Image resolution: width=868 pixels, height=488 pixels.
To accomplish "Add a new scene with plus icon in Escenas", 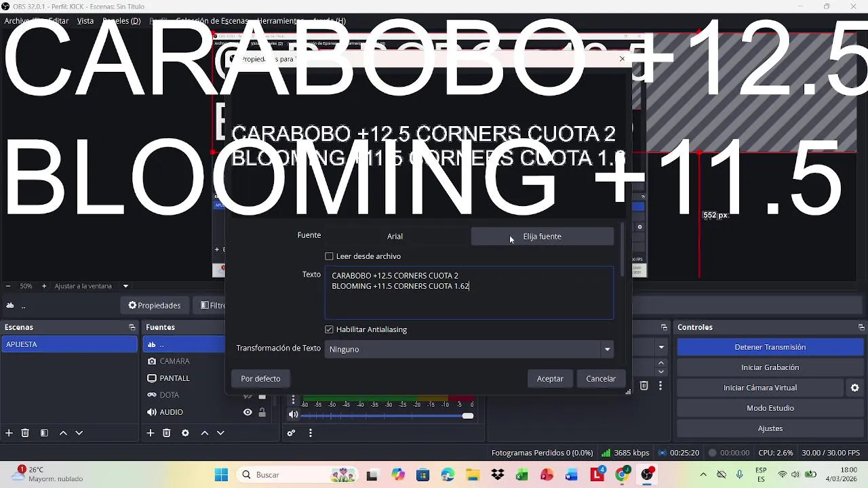I will [9, 433].
